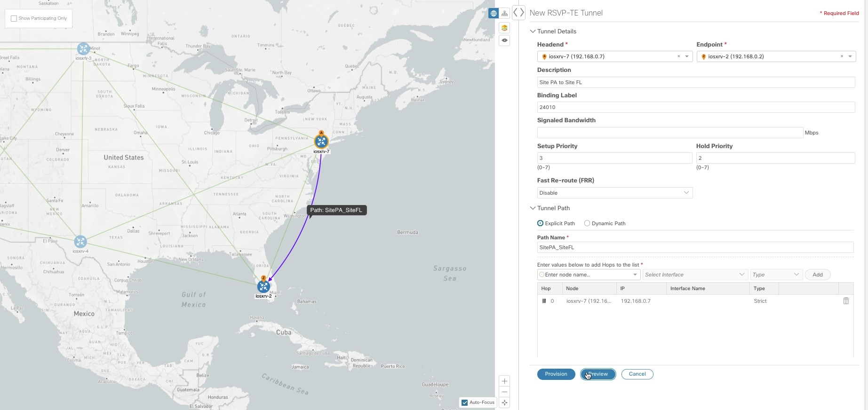Enable Show Participating Only checkbox
868x410 pixels.
(x=14, y=19)
